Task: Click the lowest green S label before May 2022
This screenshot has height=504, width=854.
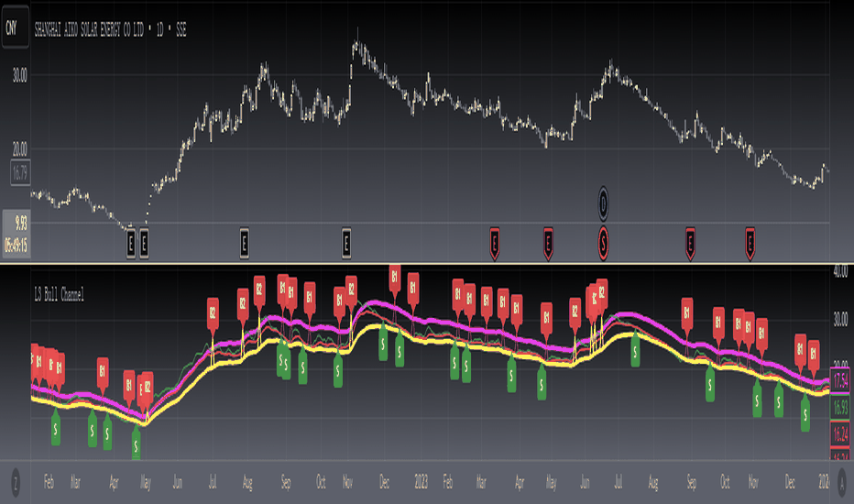Action: [137, 446]
